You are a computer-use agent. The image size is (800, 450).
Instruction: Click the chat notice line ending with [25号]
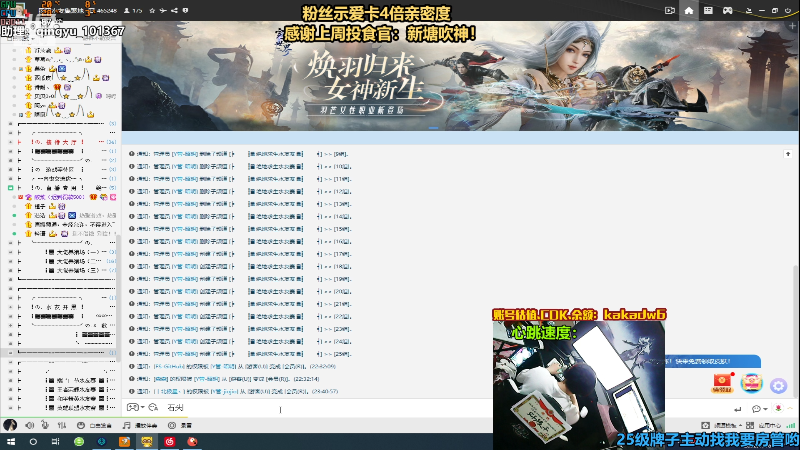coord(240,354)
